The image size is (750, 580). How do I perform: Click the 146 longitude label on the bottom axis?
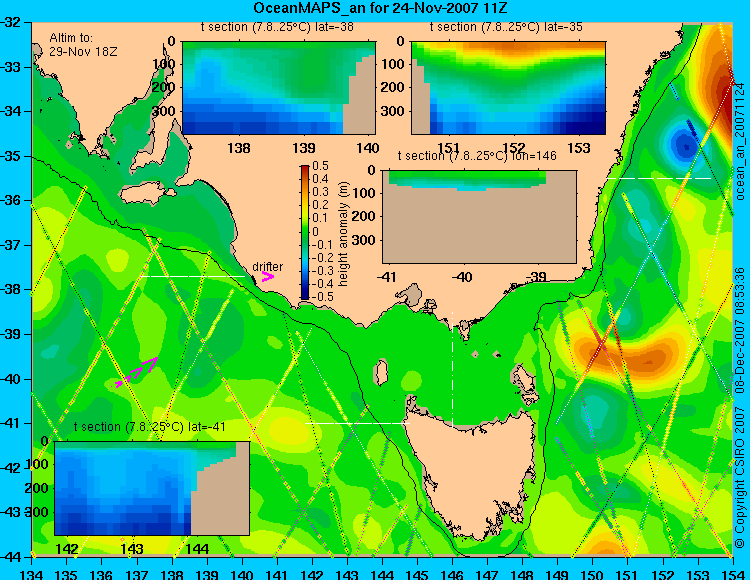point(452,574)
